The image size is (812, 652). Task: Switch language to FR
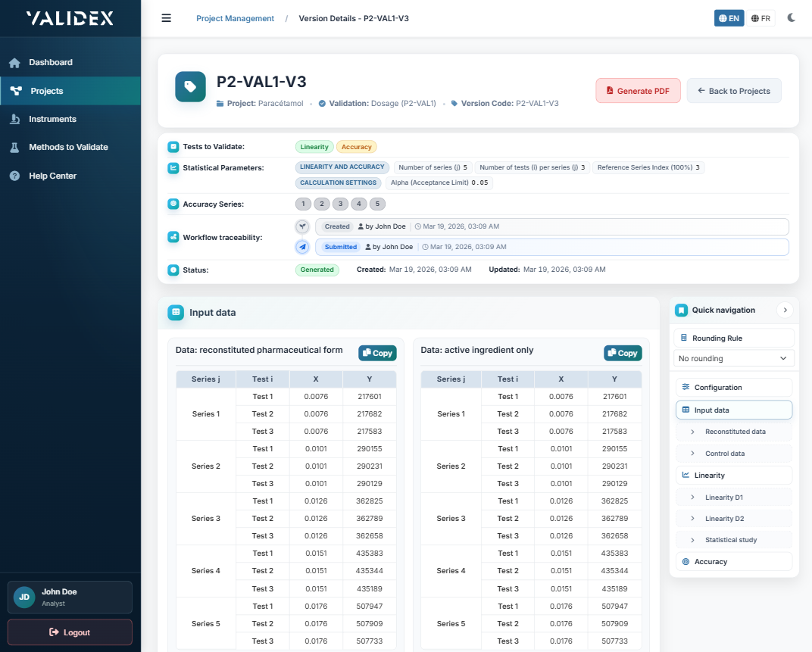pyautogui.click(x=761, y=18)
